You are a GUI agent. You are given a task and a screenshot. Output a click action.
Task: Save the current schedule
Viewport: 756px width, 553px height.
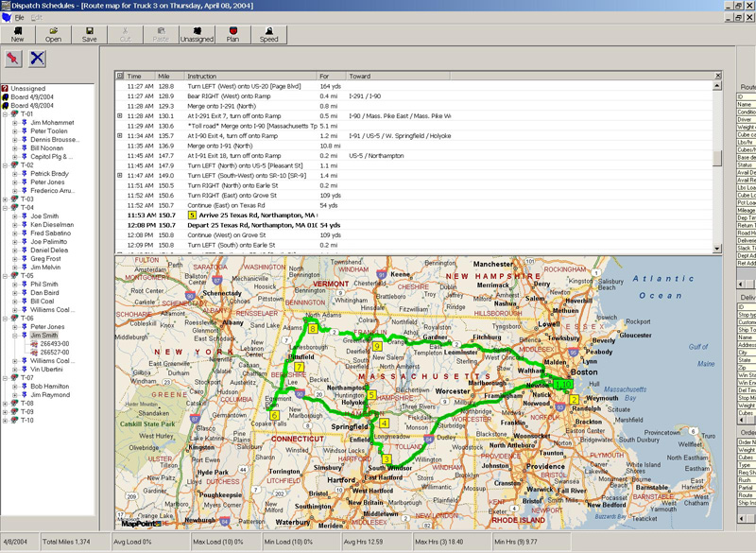coord(90,34)
